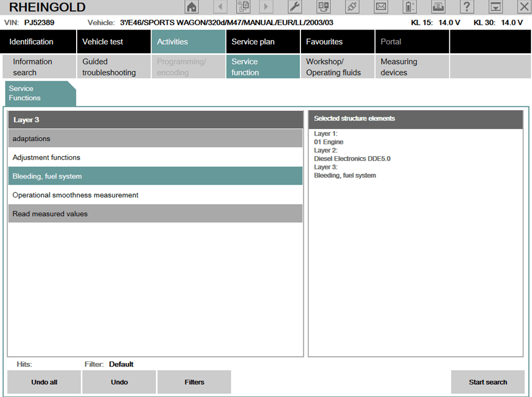This screenshot has width=532, height=397.
Task: Click the VIN value PJ52389
Action: point(39,22)
